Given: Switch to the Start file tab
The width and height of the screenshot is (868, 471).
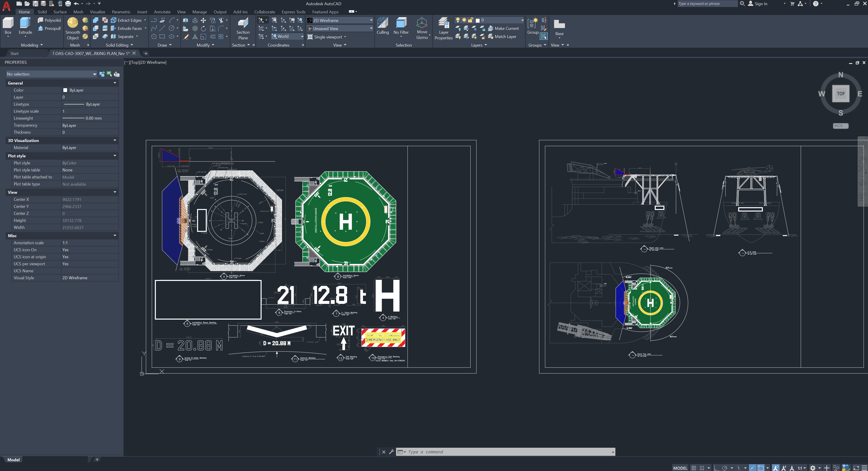Looking at the screenshot, I should (14, 53).
